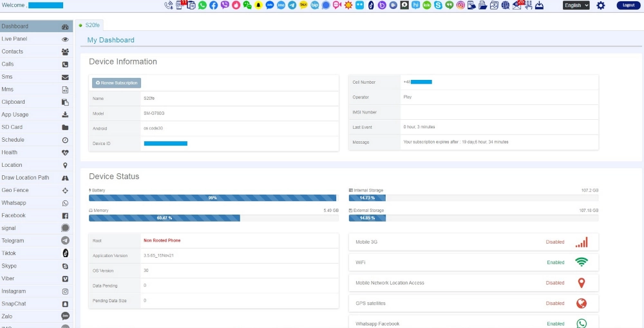Open Tiktok sidebar entry

click(x=37, y=254)
